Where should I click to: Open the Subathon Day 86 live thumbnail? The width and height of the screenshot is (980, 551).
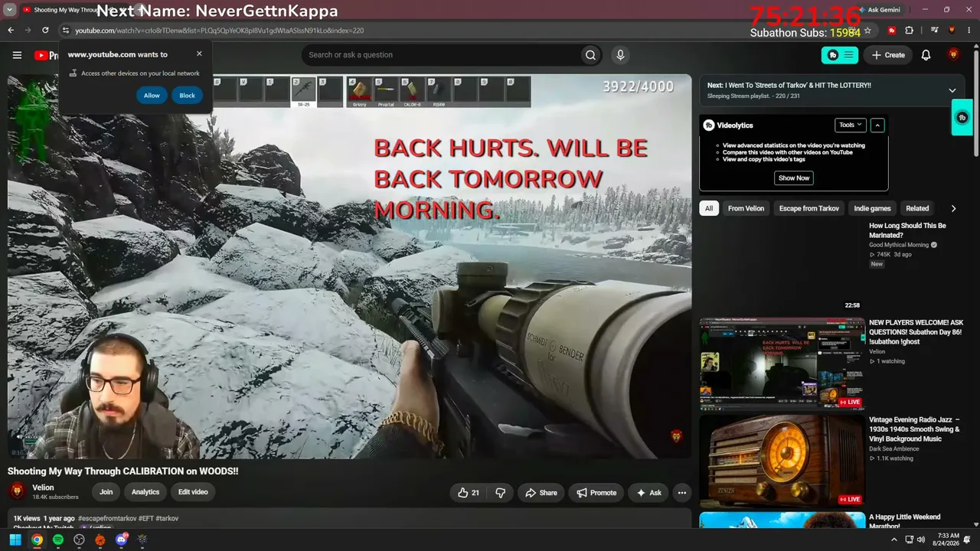(x=782, y=364)
